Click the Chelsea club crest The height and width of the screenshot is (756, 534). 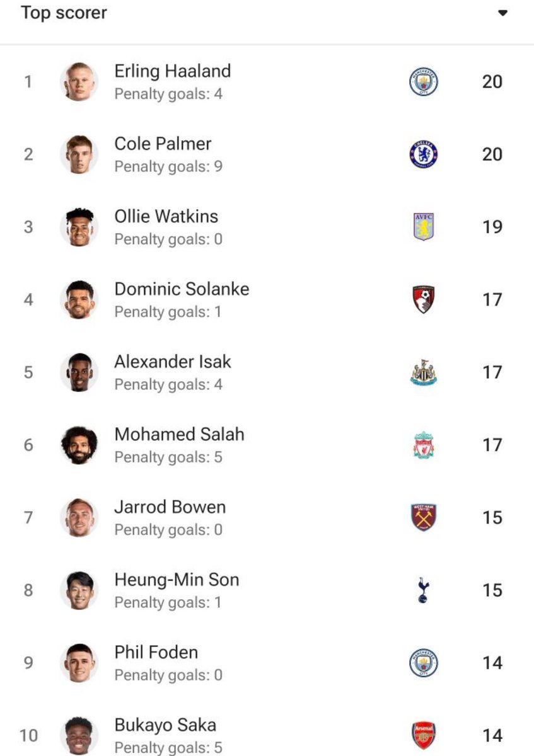point(423,154)
